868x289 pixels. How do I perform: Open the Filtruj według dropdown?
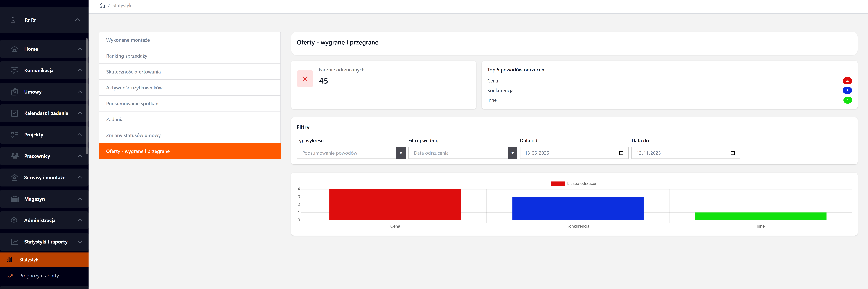(x=462, y=153)
